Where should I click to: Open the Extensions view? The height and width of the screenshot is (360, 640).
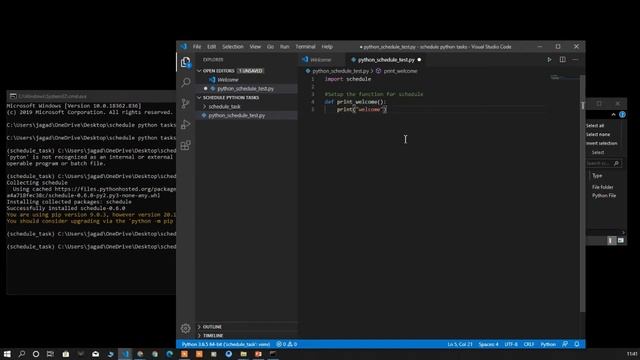[x=186, y=145]
